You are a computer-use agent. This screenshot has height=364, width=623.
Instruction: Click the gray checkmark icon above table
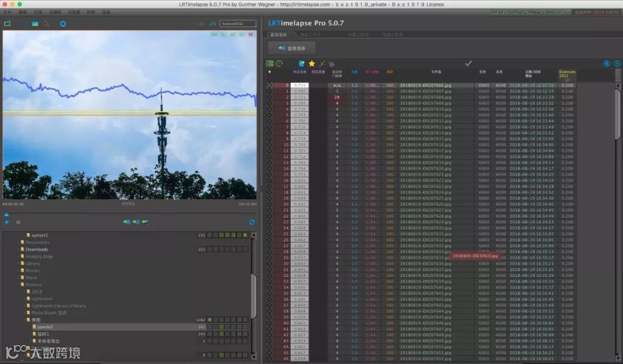coord(468,63)
